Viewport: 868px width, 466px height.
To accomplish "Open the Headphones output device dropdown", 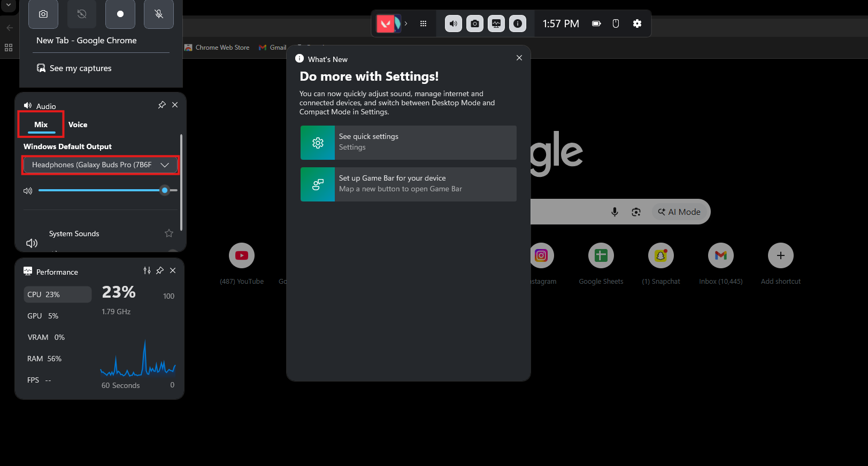I will pos(100,165).
